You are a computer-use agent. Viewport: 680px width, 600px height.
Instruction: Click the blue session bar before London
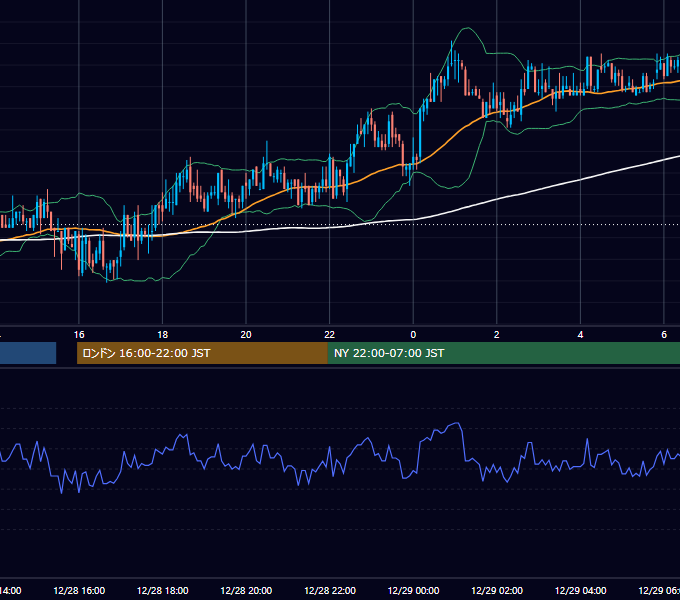(x=28, y=353)
